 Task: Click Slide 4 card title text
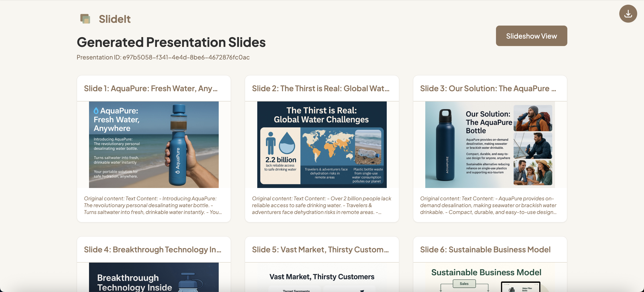[152, 249]
